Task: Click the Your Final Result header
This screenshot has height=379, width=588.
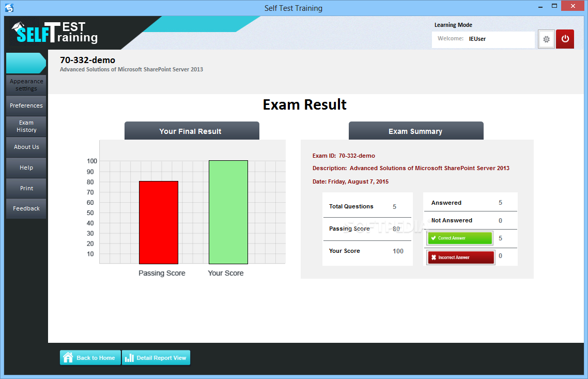Action: coord(192,131)
